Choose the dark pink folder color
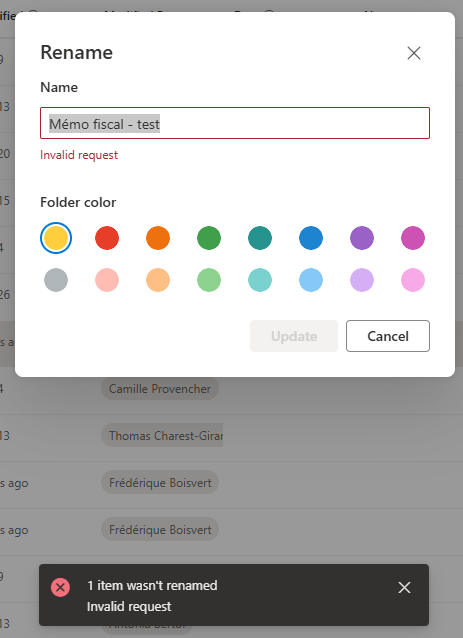The image size is (463, 638). [x=413, y=238]
